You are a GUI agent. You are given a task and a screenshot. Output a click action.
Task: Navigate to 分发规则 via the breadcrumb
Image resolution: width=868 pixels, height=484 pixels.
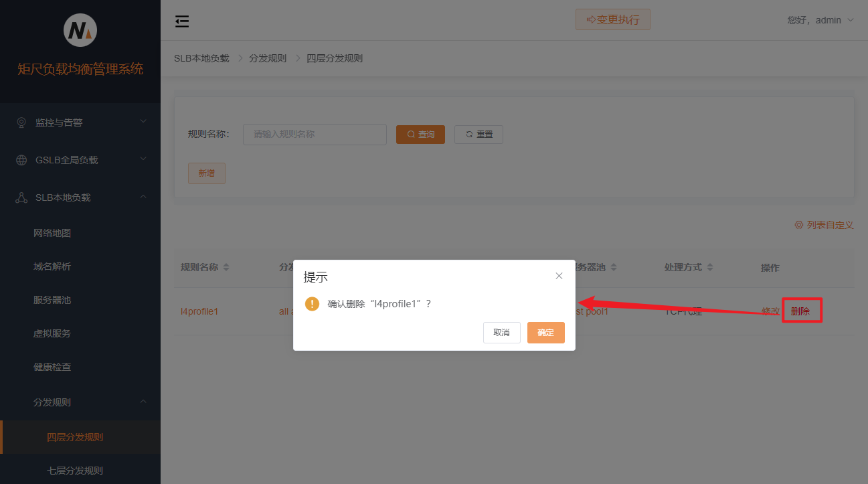click(268, 58)
